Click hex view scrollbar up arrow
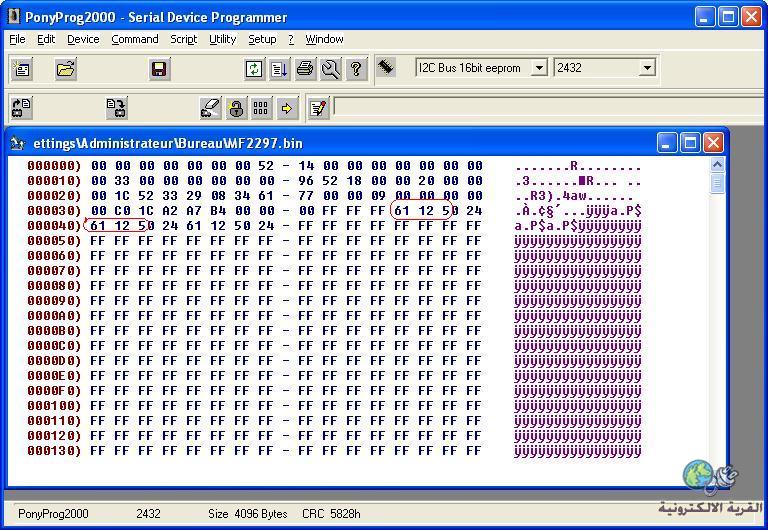Screen dimensions: 768x530 click(717, 165)
